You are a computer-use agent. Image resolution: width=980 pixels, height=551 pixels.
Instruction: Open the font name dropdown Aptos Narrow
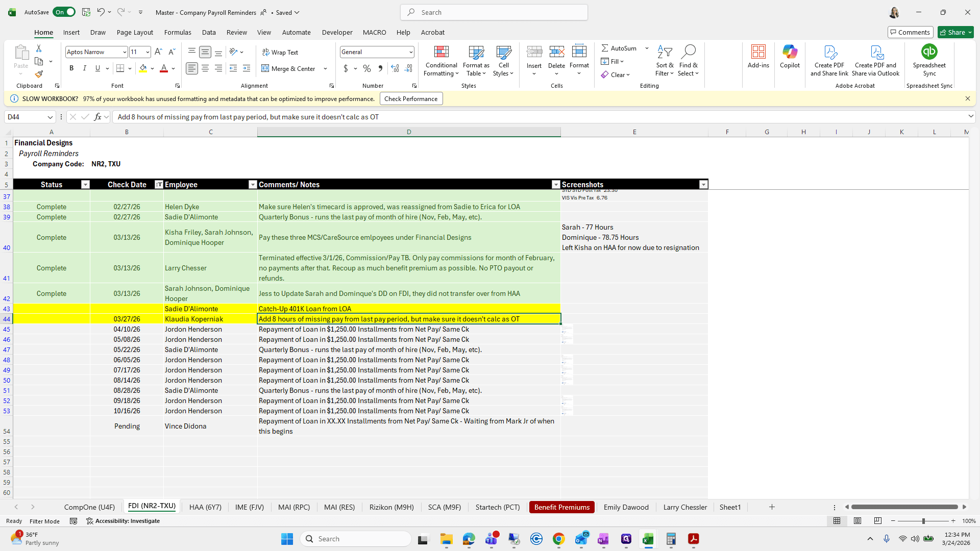(x=124, y=52)
